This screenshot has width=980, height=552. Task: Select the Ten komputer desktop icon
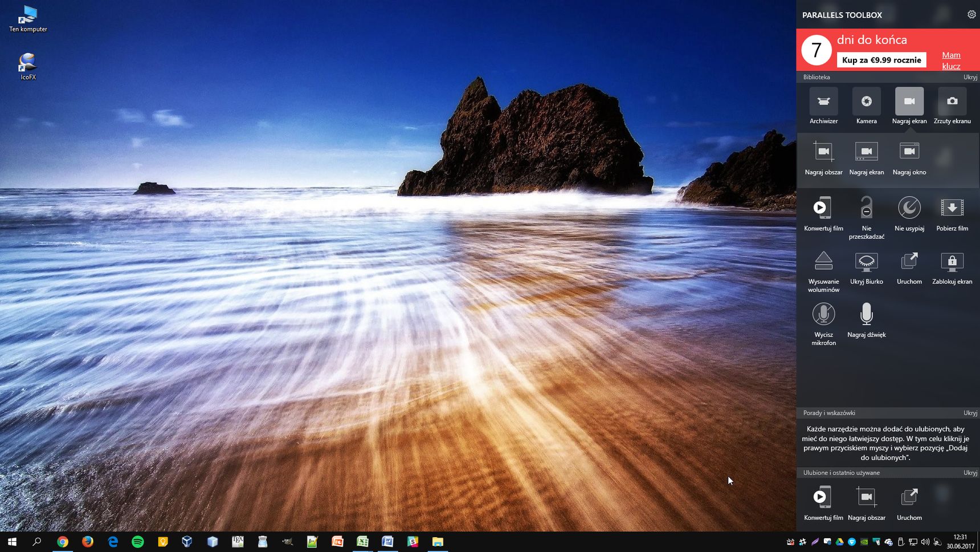[28, 19]
